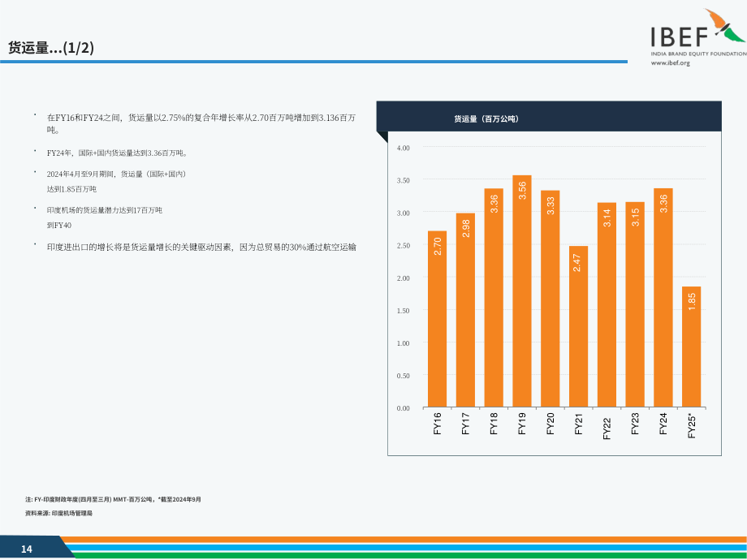Click the FY16 axis label
This screenshot has width=747, height=560.
pyautogui.click(x=438, y=424)
